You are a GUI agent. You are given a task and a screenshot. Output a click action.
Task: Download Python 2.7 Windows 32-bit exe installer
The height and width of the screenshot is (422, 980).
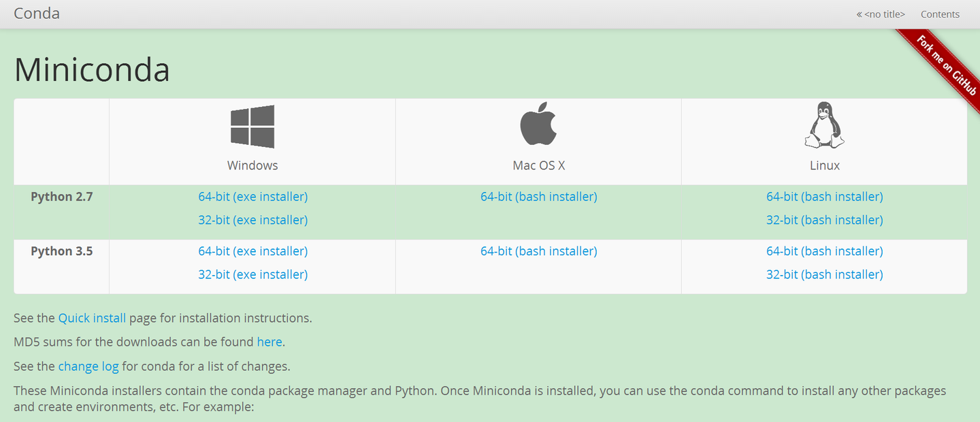tap(252, 220)
